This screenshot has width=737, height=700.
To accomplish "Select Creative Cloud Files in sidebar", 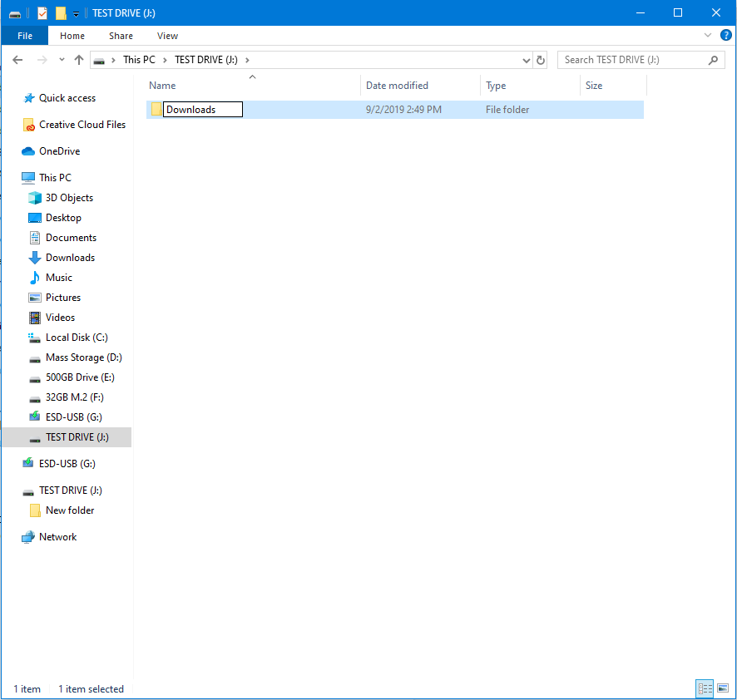I will click(82, 125).
